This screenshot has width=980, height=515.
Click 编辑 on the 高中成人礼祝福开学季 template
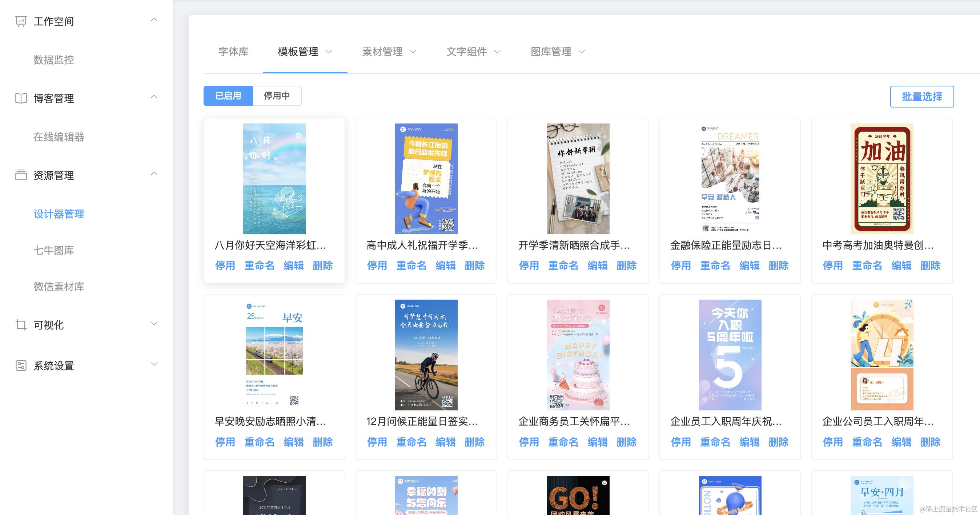[446, 265]
